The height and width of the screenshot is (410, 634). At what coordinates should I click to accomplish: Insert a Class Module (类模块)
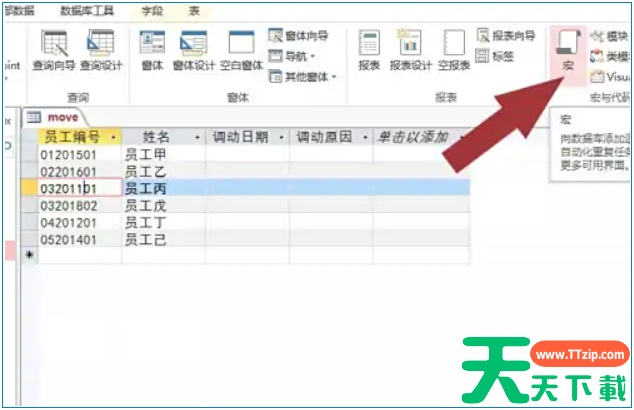coord(609,56)
